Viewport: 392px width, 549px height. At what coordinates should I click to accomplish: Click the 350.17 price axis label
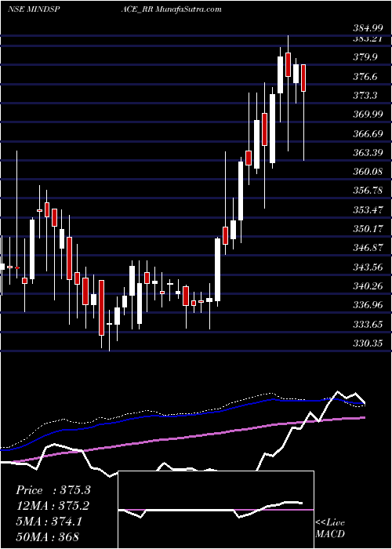[368, 229]
